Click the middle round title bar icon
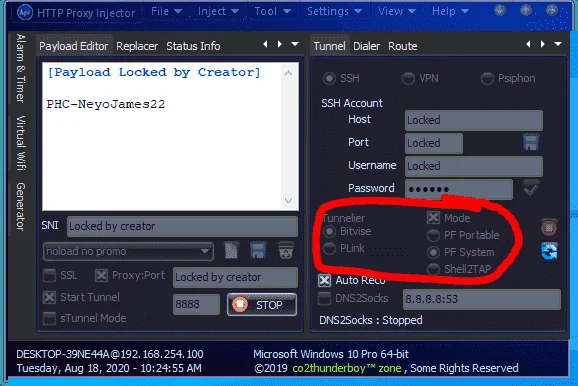The height and width of the screenshot is (386, 578). [x=526, y=10]
